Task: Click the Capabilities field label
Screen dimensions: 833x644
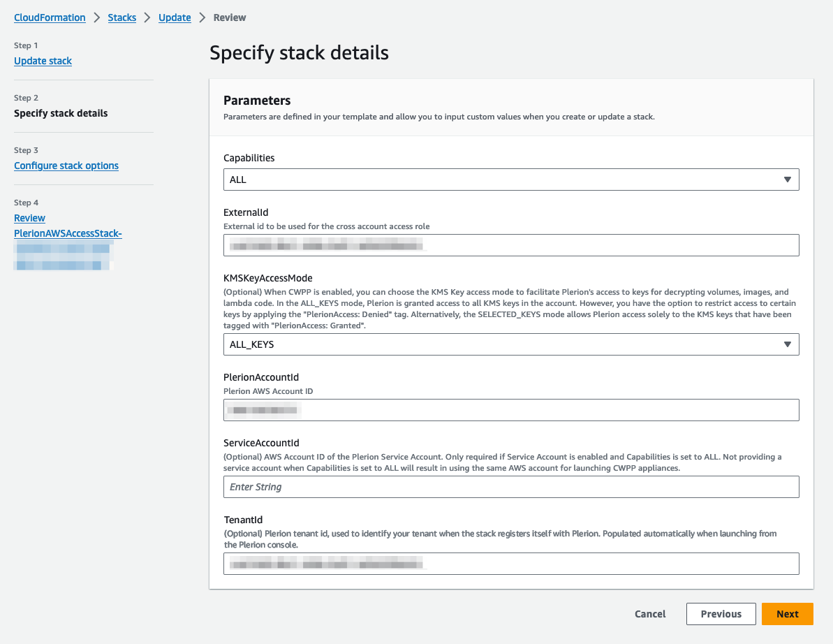Action: coord(249,158)
